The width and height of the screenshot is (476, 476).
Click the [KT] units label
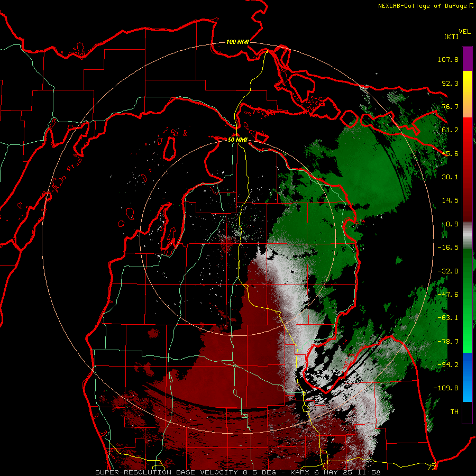[452, 36]
